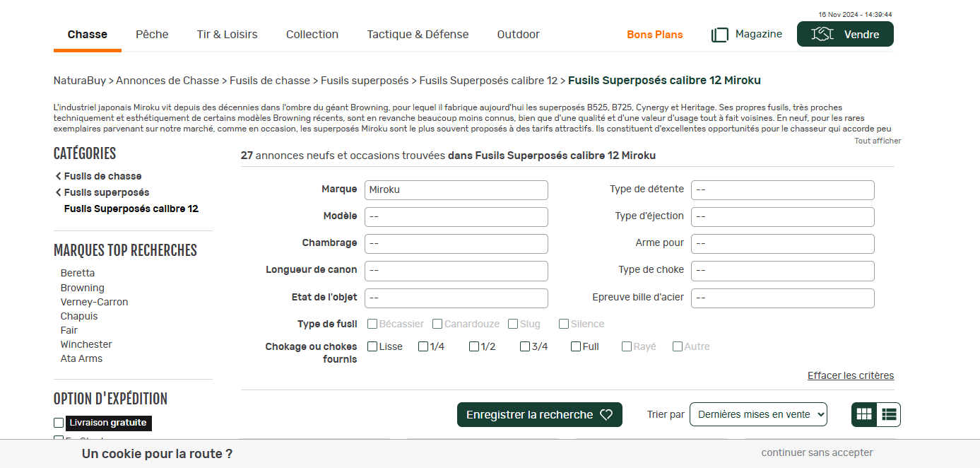The image size is (980, 468).
Task: Expand the Type de détente selector
Action: pos(782,189)
